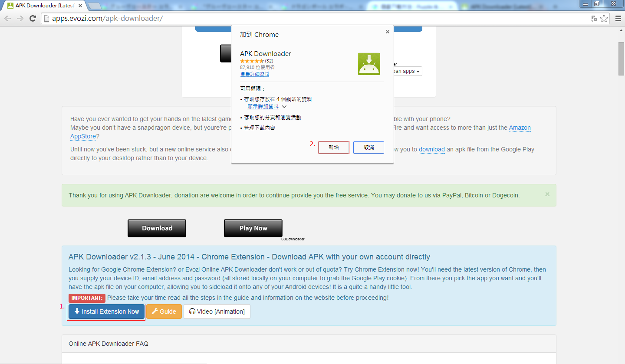The image size is (625, 364).
Task: Close the 加到 Chrome dialog with X
Action: [x=387, y=32]
